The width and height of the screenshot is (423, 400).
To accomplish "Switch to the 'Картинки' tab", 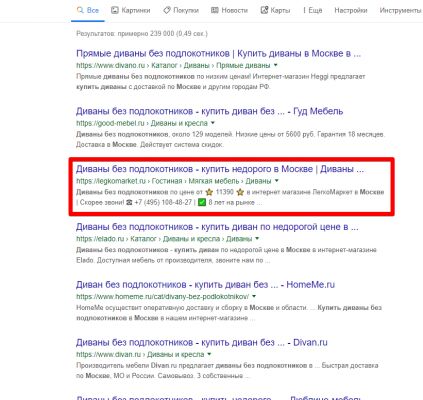I will (131, 10).
